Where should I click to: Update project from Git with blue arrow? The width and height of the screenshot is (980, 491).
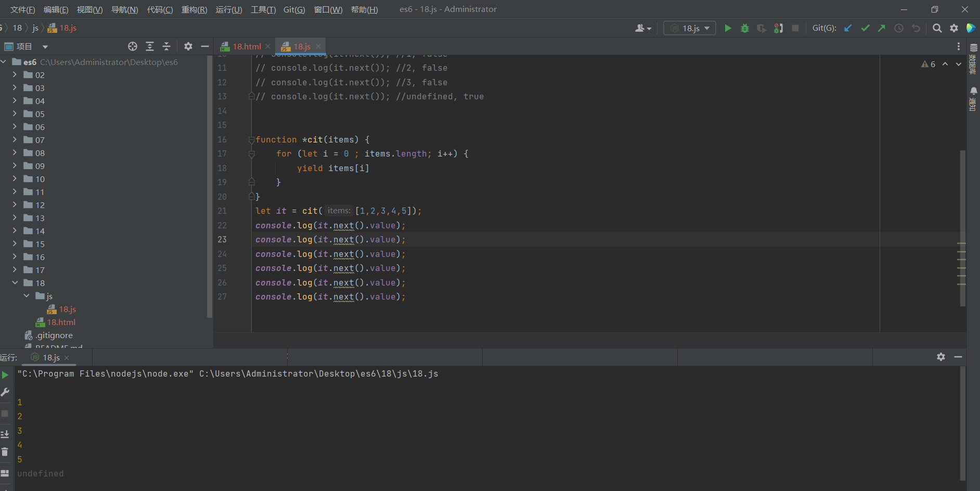[848, 28]
